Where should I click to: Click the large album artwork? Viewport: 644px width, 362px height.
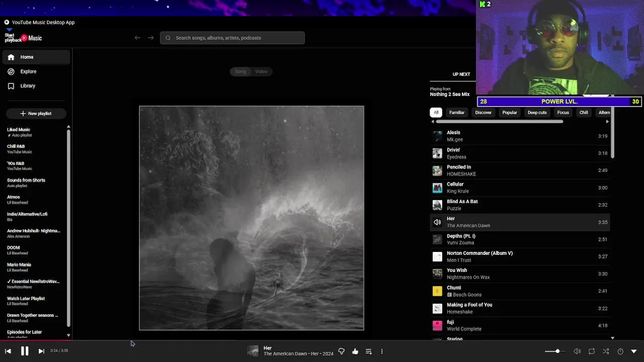(252, 218)
